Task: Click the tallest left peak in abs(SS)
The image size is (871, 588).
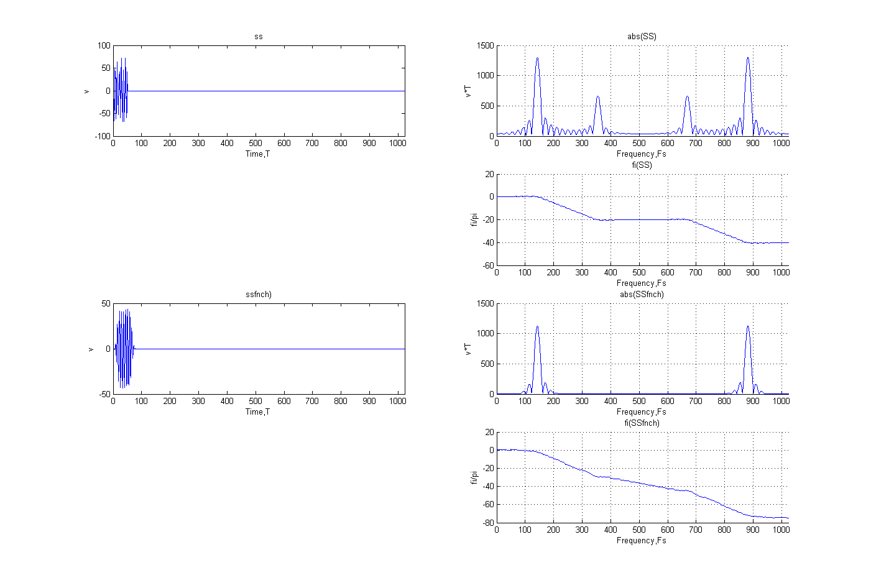Action: point(537,58)
